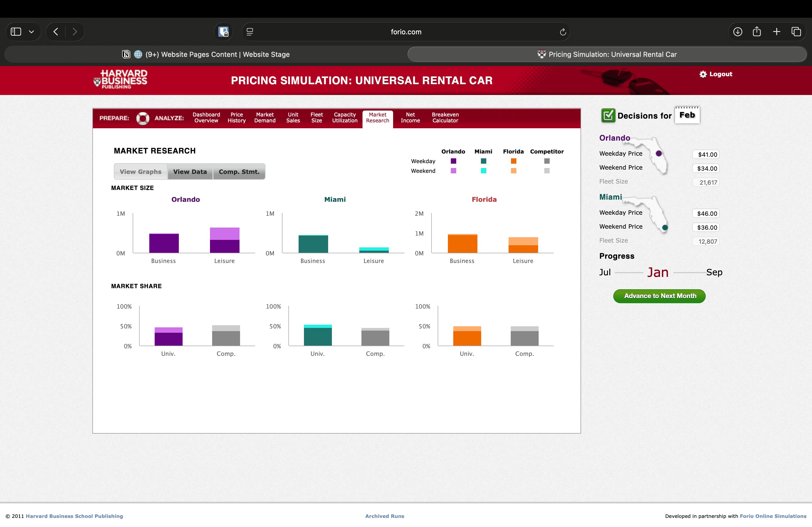812x527 pixels.
Task: Click the Logout gear link
Action: (716, 74)
